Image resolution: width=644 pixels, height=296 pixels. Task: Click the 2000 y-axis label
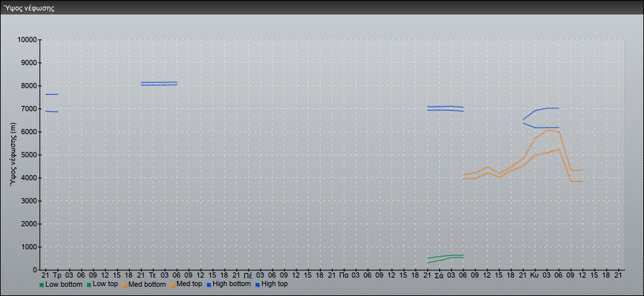29,224
